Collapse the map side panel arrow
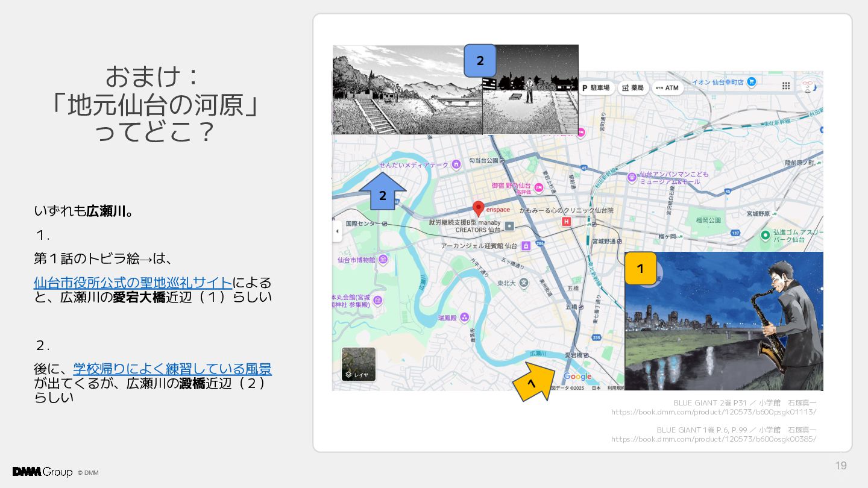 point(337,231)
